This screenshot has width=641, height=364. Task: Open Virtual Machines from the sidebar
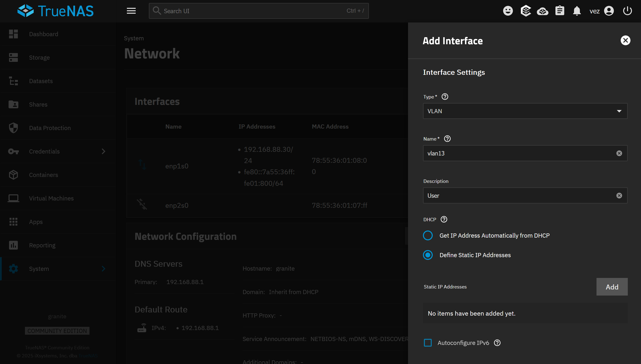click(51, 198)
